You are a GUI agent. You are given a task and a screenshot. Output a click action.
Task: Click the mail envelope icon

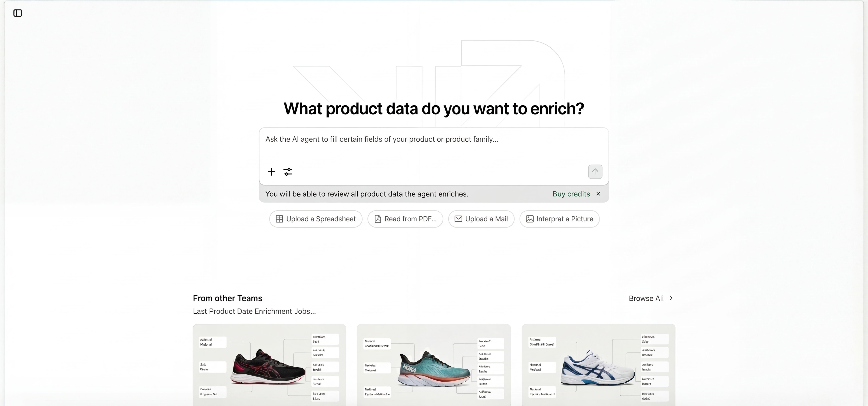(x=458, y=219)
